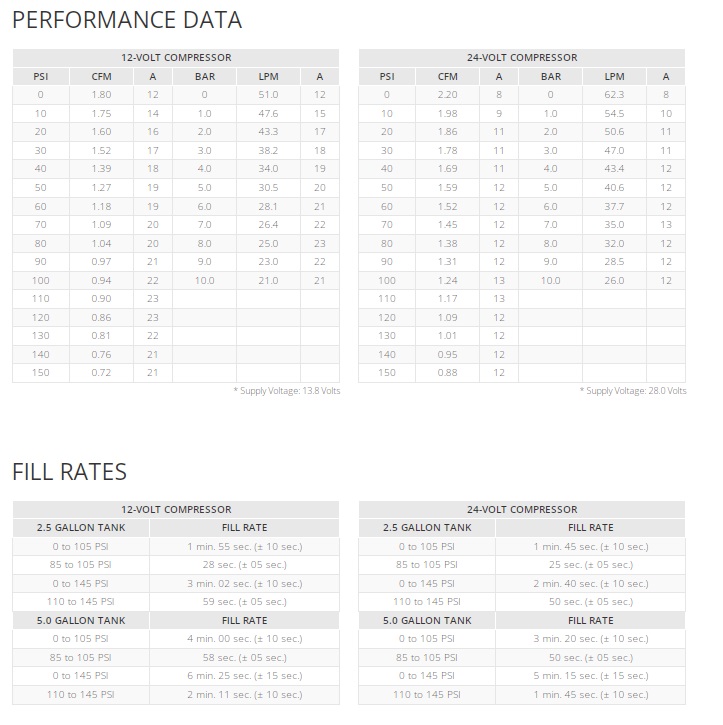Click the 51.0 LPM value cell

click(x=268, y=95)
